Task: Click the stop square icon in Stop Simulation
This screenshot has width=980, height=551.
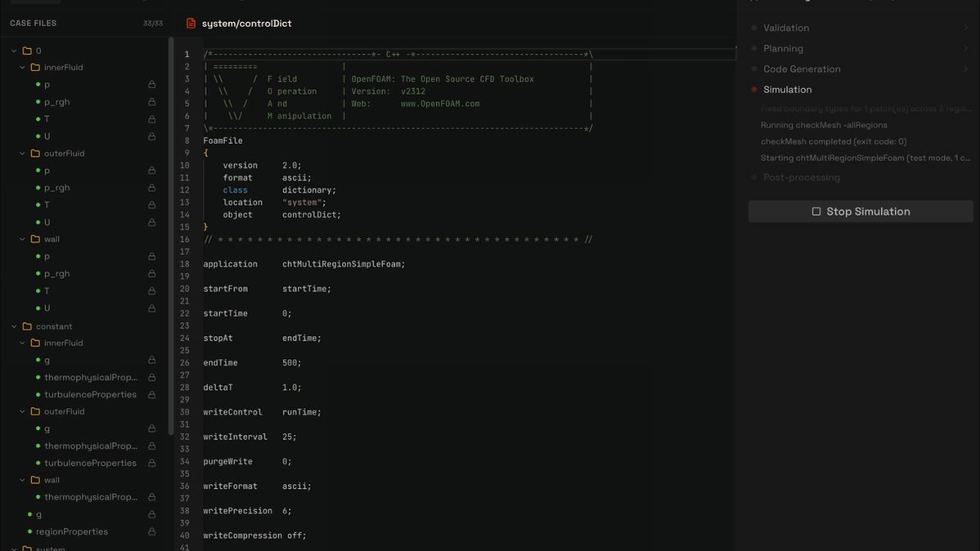Action: pyautogui.click(x=816, y=211)
